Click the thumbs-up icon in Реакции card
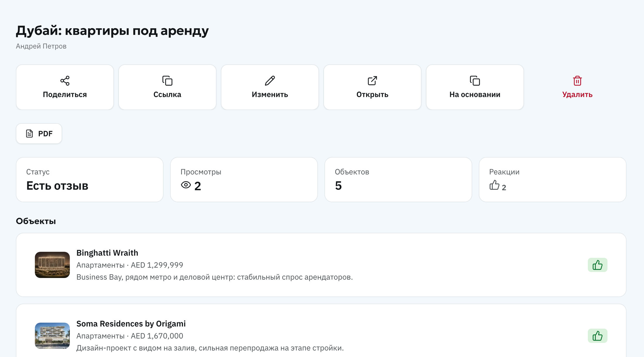The image size is (644, 357). [494, 185]
